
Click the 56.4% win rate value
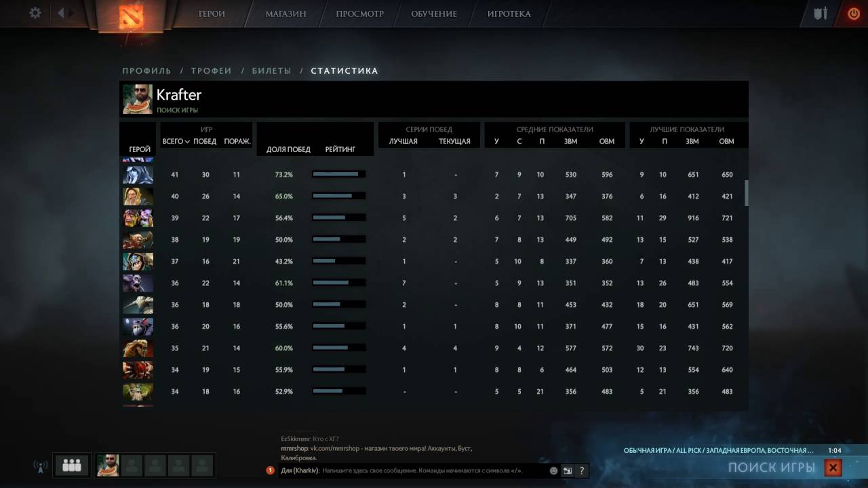tap(284, 218)
